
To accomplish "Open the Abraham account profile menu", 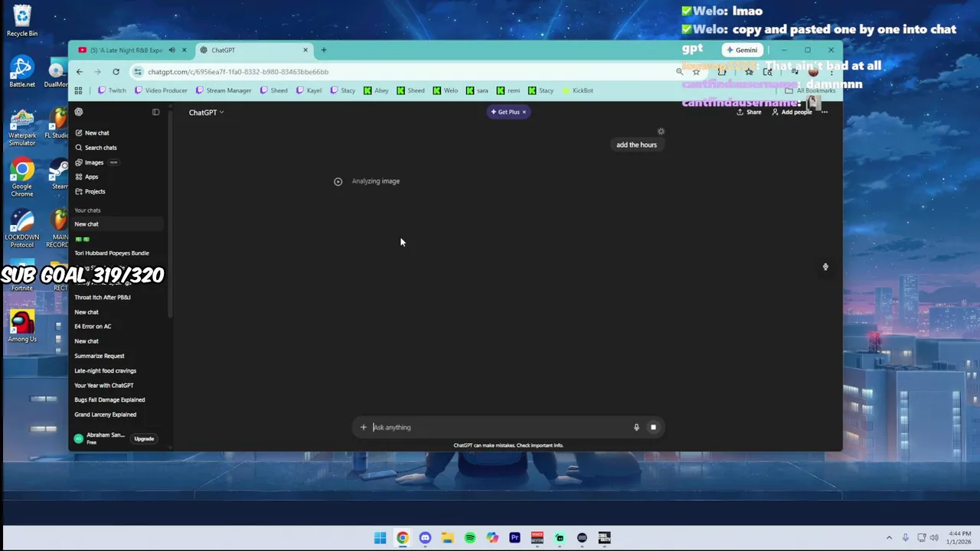I will tap(100, 439).
